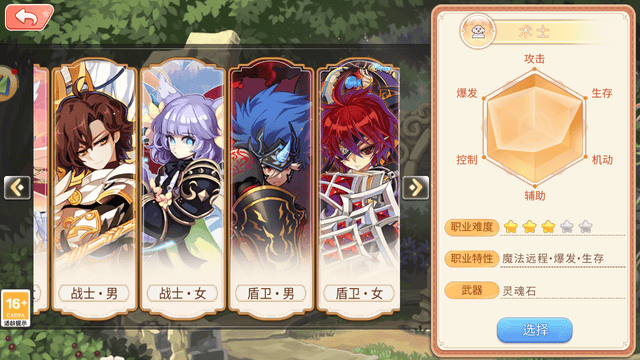
Task: Click the 职业特性 class traits label
Action: pos(472,259)
